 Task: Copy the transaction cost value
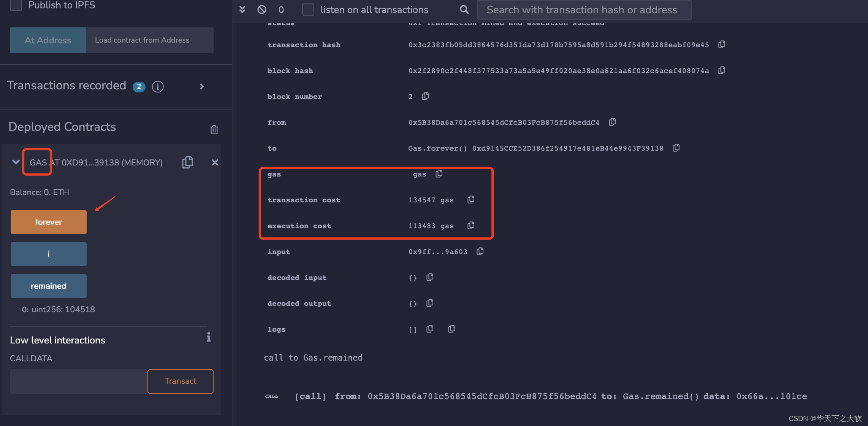pos(471,200)
